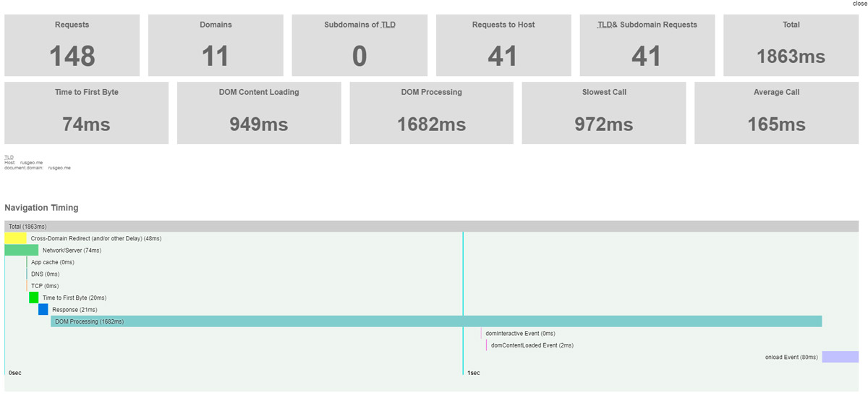Click the Subdomains of TLD card
This screenshot has width=868, height=396.
[359, 45]
